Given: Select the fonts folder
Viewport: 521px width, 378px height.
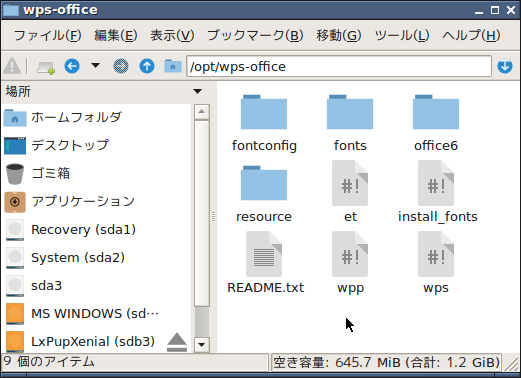Looking at the screenshot, I should (x=350, y=123).
